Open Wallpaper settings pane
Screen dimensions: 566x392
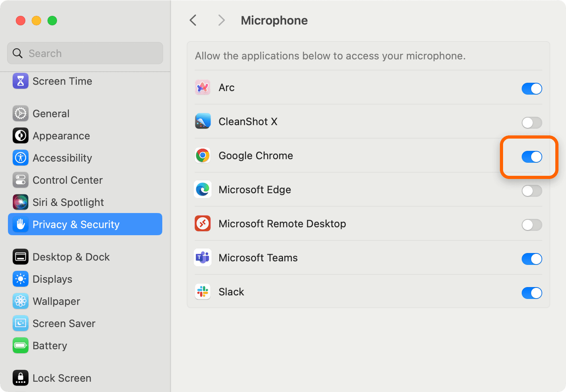85,301
